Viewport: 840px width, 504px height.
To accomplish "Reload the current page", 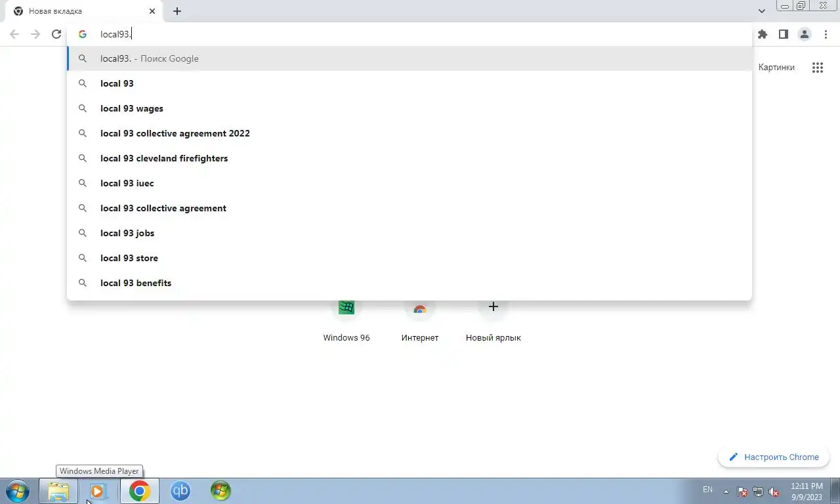I will tap(56, 34).
